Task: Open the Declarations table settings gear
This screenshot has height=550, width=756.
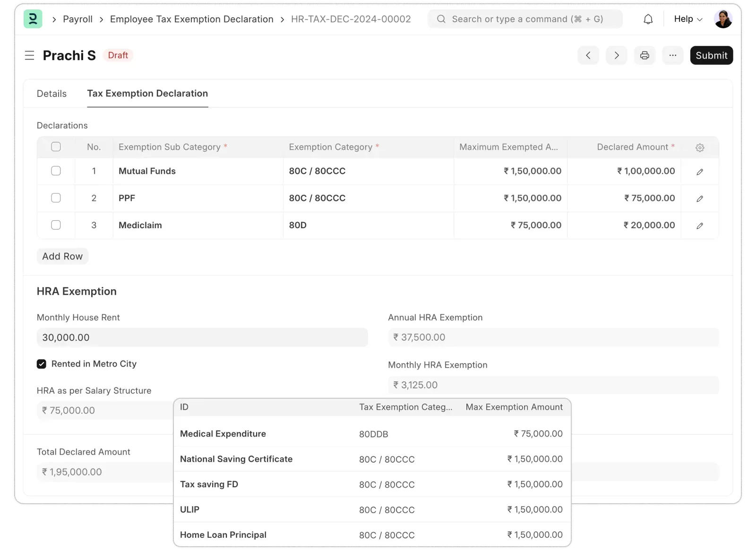Action: (x=700, y=147)
